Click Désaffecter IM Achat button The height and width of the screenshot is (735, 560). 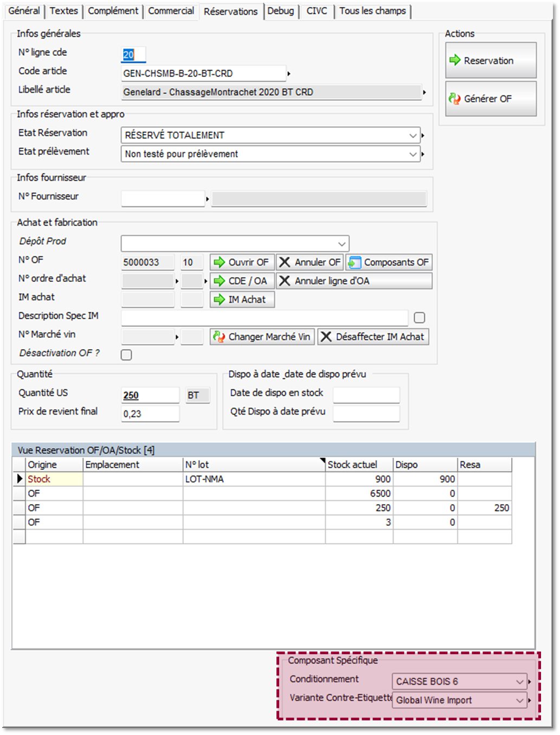[x=373, y=337]
